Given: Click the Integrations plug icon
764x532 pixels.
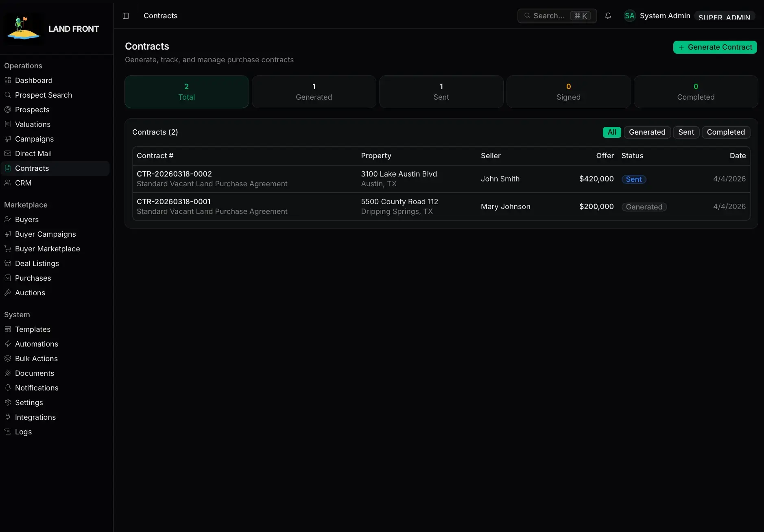Looking at the screenshot, I should [x=8, y=417].
